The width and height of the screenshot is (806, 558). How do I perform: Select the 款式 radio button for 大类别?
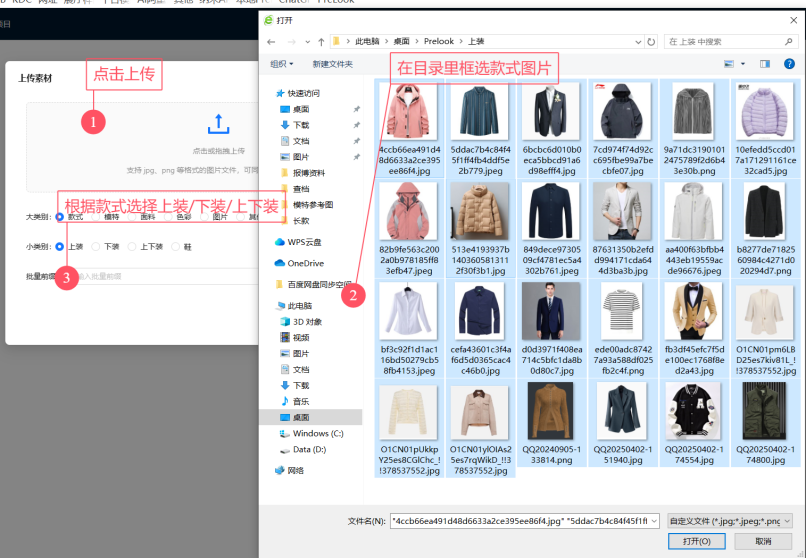tap(60, 216)
